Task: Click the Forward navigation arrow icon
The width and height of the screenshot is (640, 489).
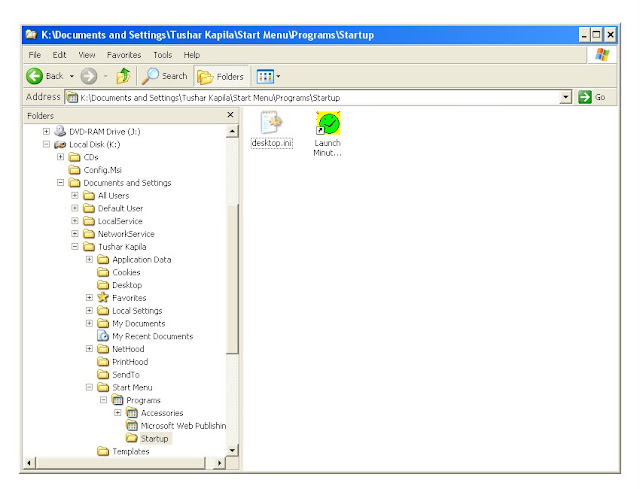Action: [88, 76]
